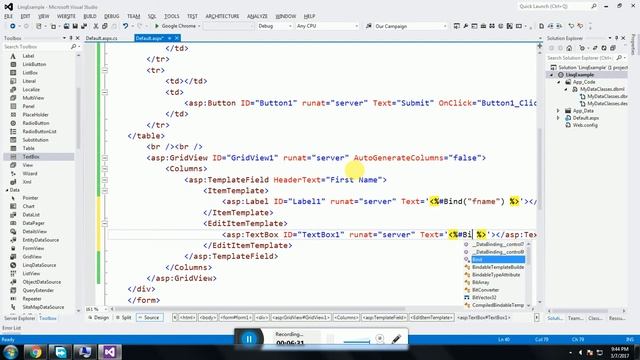Click the editor horizontal scrollbar
Screen dimensions: 640x360
click(322, 309)
